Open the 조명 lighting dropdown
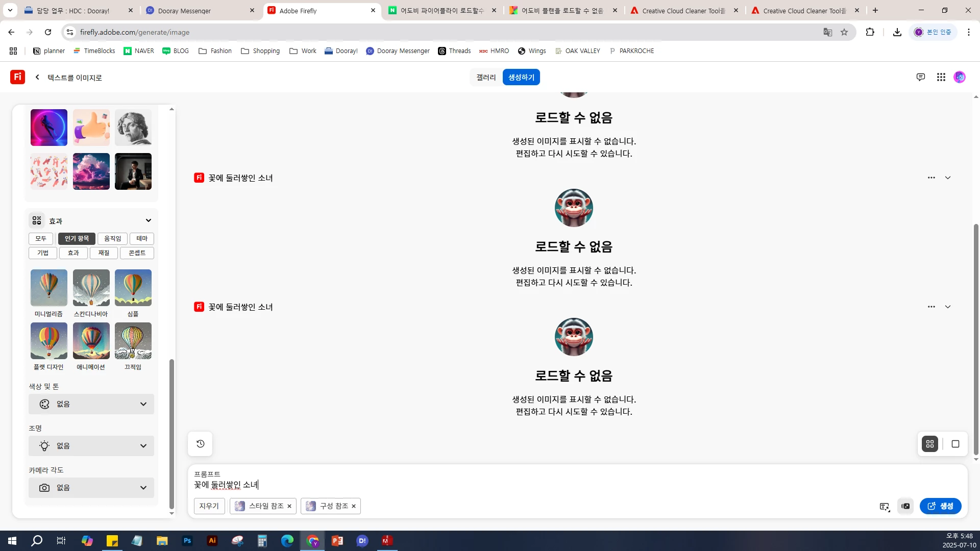The width and height of the screenshot is (980, 551). click(91, 446)
